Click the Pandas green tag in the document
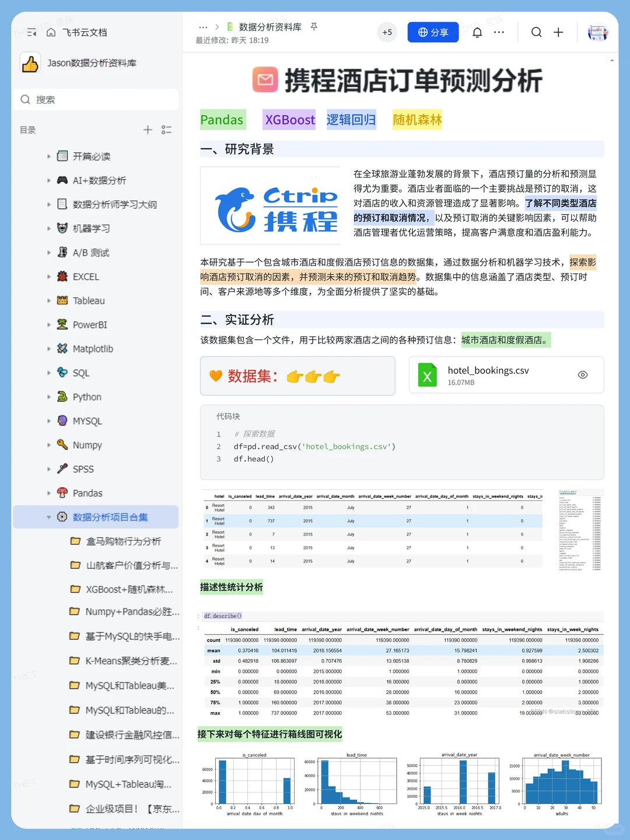The width and height of the screenshot is (630, 840). [x=222, y=120]
